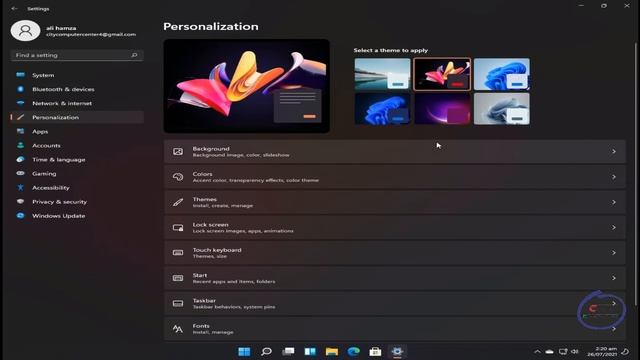Image resolution: width=640 pixels, height=360 pixels.
Task: Click the Lock screen icon
Action: tap(178, 227)
